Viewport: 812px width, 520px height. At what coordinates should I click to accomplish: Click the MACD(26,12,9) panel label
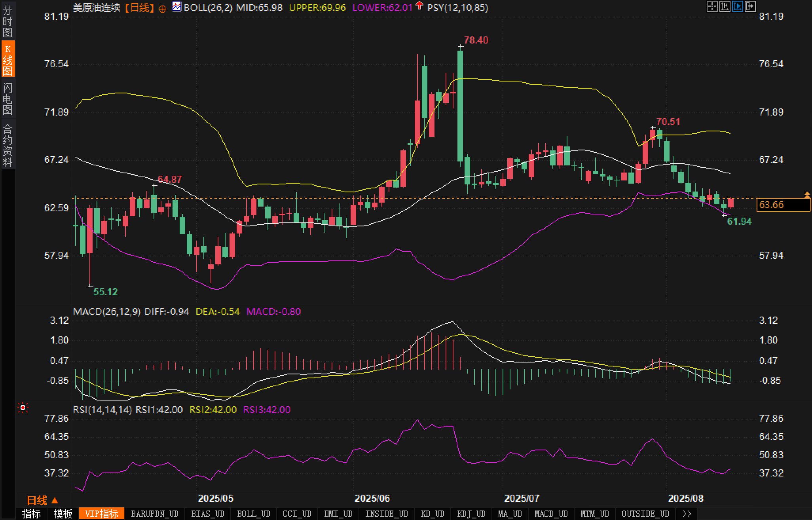pos(107,311)
